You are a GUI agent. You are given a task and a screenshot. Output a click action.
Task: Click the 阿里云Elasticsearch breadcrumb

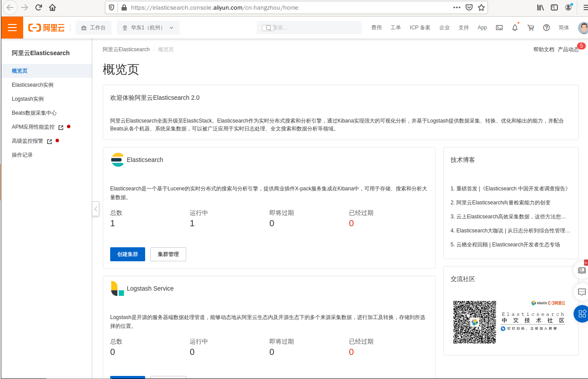(126, 49)
